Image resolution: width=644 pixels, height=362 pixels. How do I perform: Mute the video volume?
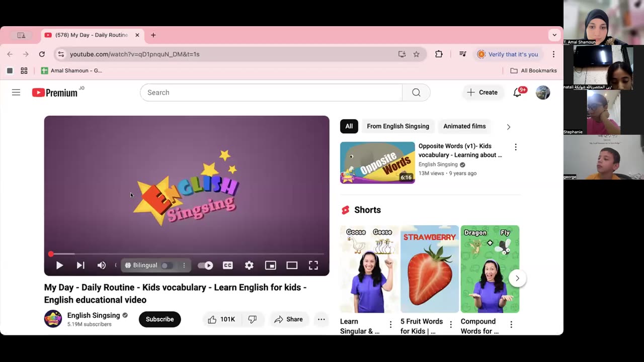point(102,265)
